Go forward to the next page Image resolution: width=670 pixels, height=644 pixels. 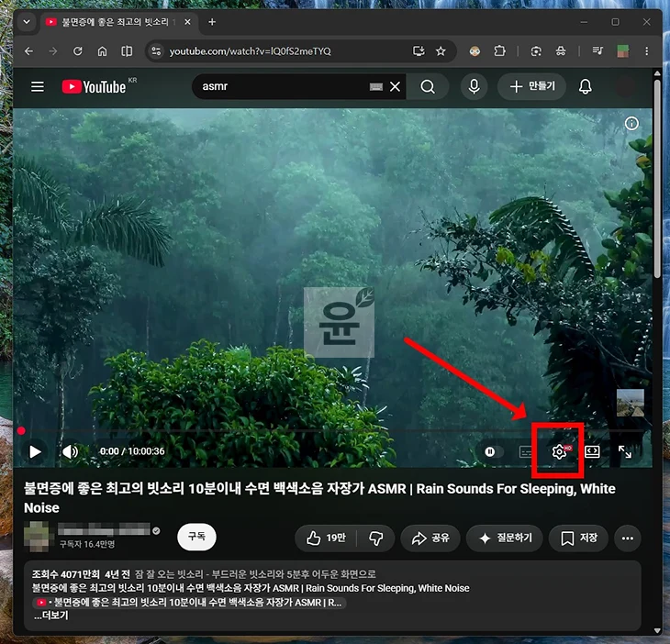(x=53, y=51)
